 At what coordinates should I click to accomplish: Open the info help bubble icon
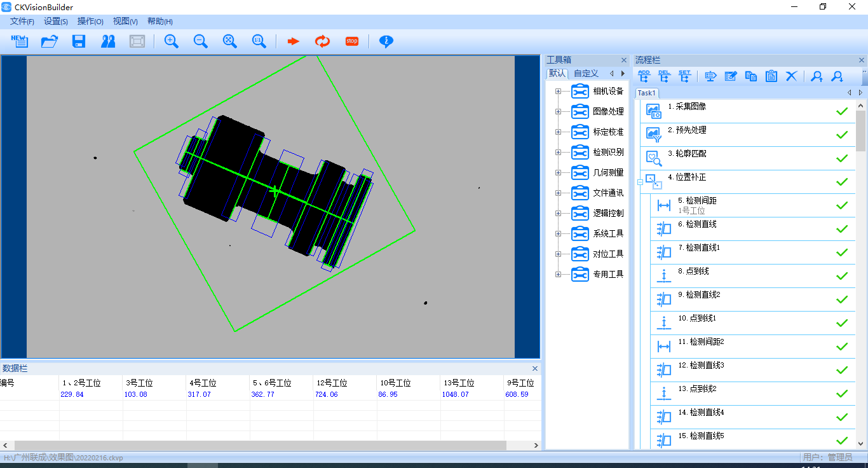[386, 41]
